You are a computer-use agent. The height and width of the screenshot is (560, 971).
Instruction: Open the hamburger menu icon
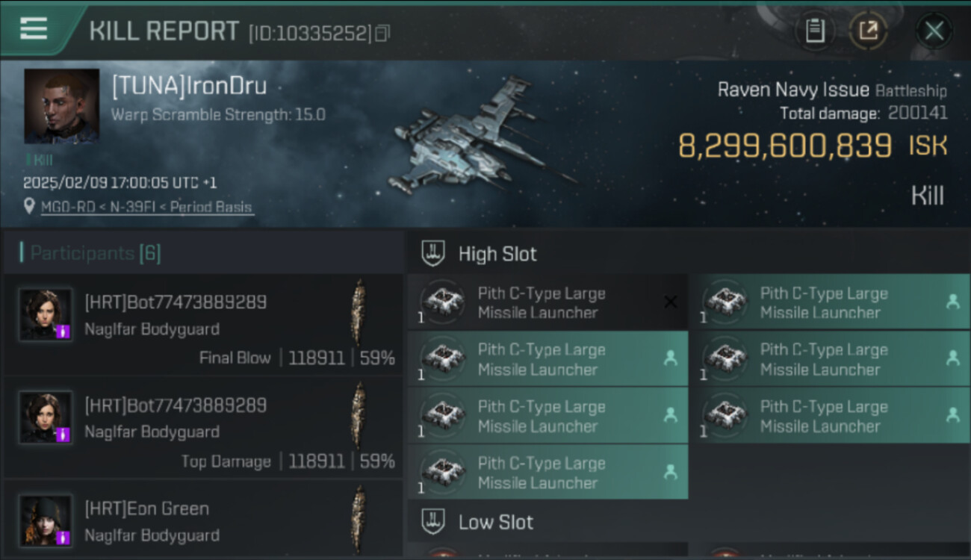(33, 29)
